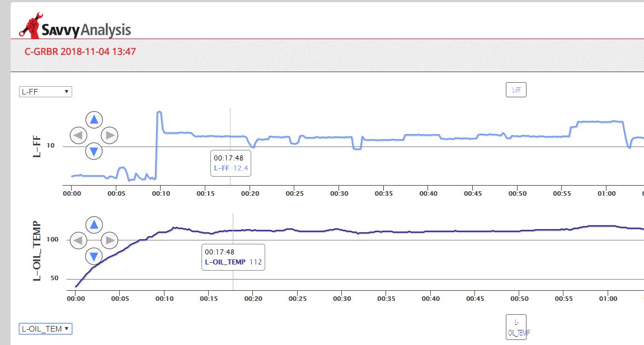Open the L-FF series dropdown
The height and width of the screenshot is (345, 644).
click(45, 91)
